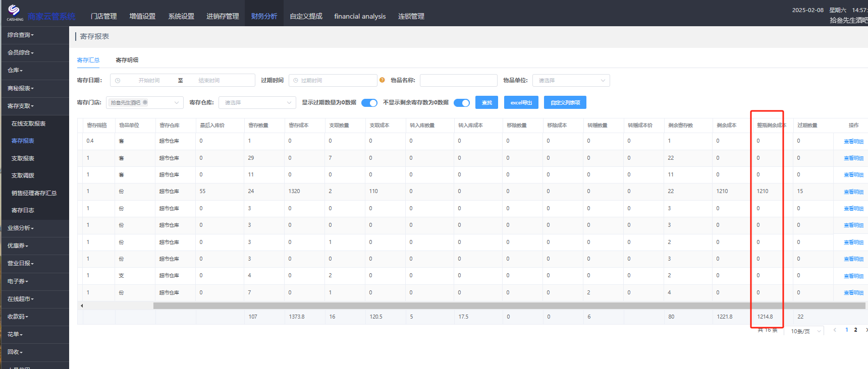Open 查看明细 link for row with 寄存数量 29
This screenshot has height=369, width=868.
(853, 158)
